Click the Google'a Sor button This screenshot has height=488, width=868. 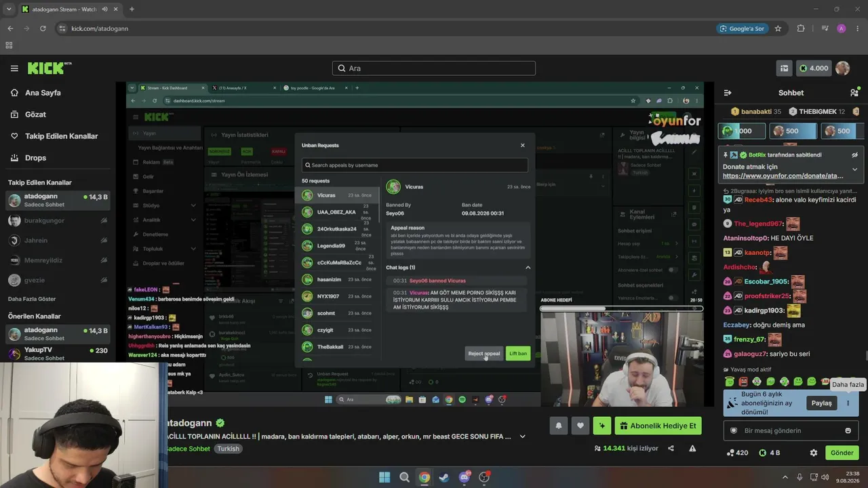[743, 28]
